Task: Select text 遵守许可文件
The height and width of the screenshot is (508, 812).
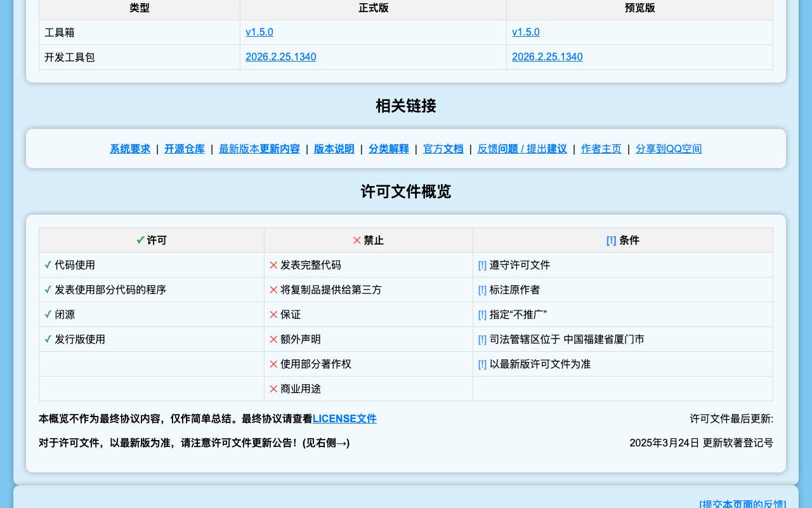Action: 520,265
